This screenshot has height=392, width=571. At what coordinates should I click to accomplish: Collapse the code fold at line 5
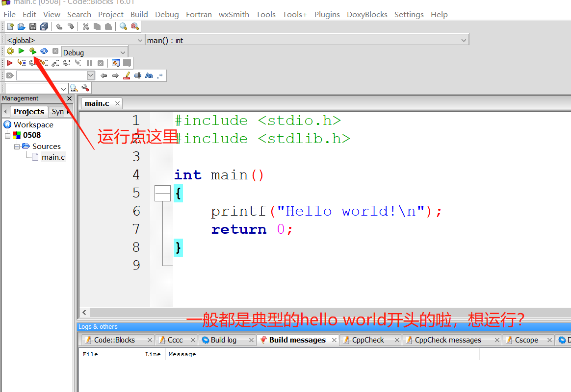162,193
